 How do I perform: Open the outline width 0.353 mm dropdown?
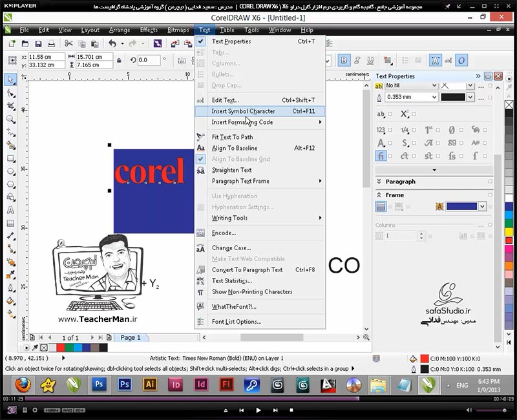434,97
